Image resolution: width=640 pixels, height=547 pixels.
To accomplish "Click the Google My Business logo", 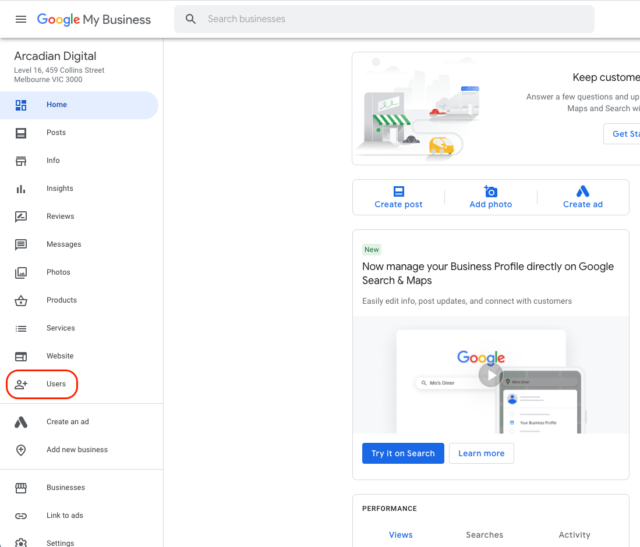I will [94, 19].
